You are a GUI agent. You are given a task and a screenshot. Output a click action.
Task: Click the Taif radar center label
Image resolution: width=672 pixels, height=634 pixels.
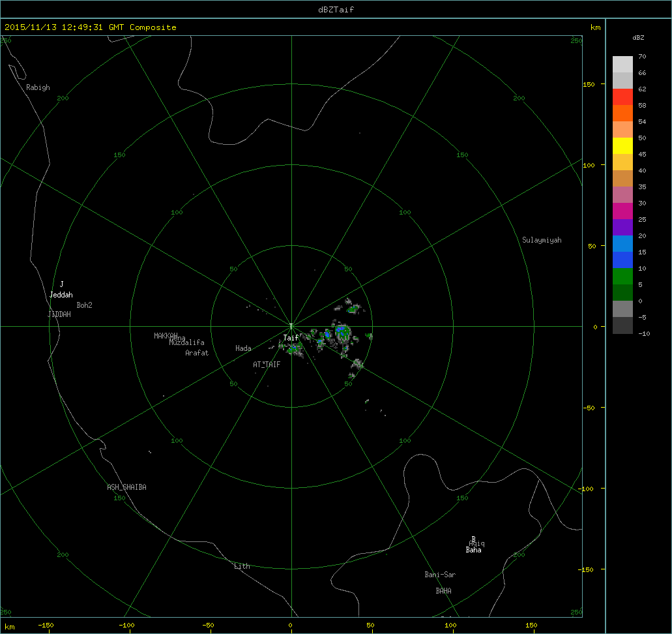(x=291, y=338)
